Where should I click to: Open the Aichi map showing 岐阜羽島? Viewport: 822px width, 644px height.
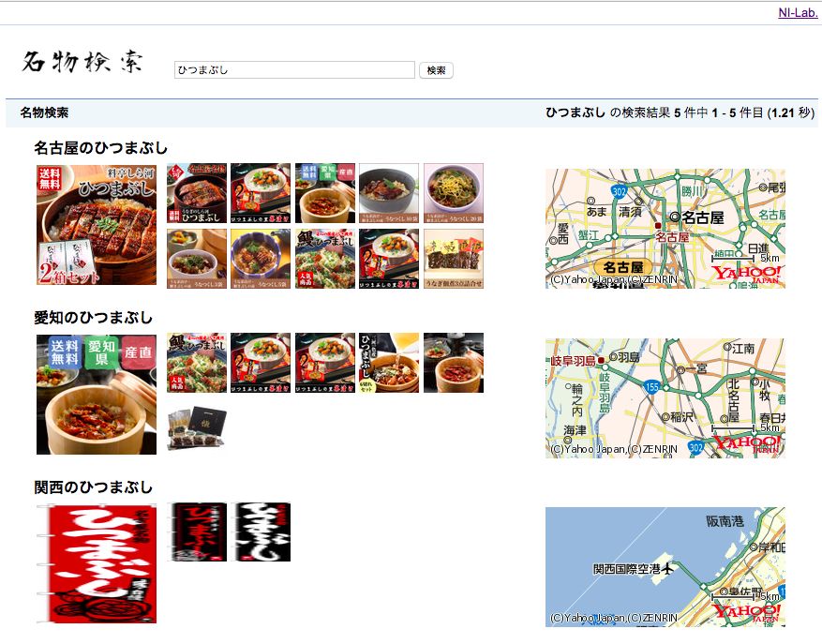click(x=665, y=398)
